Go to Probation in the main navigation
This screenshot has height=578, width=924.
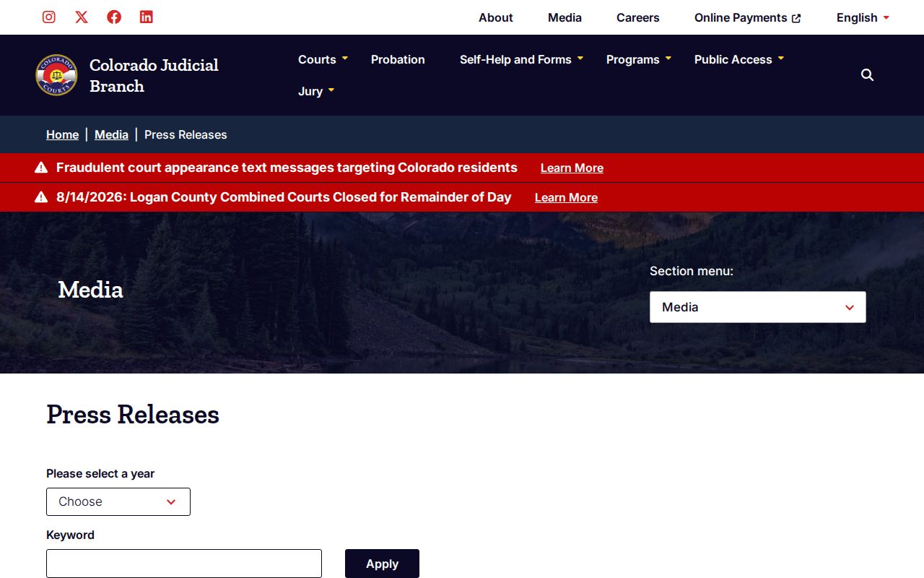point(398,59)
